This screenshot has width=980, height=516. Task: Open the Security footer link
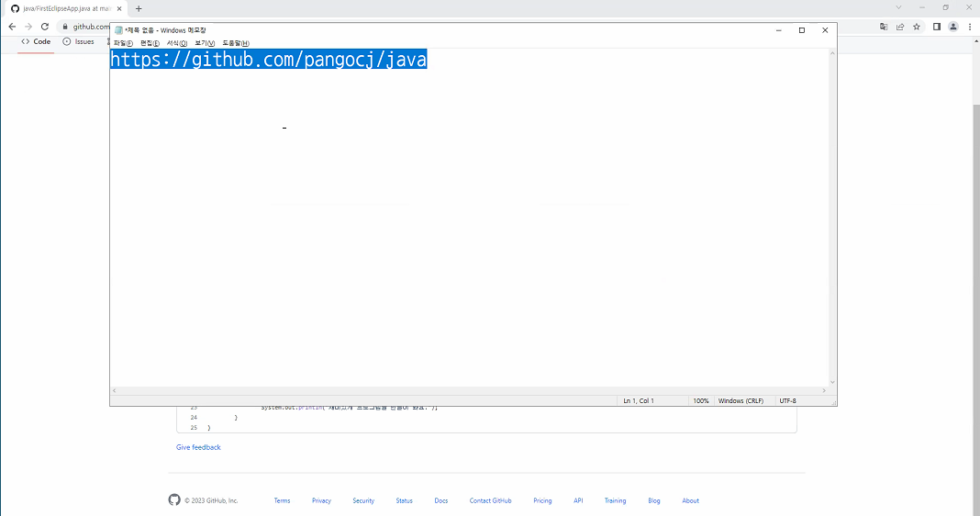pyautogui.click(x=363, y=500)
